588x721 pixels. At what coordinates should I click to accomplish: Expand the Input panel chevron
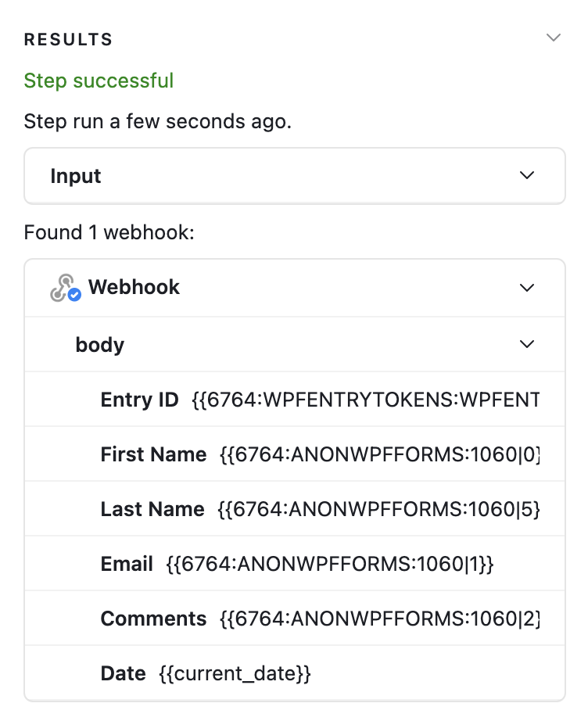click(527, 176)
